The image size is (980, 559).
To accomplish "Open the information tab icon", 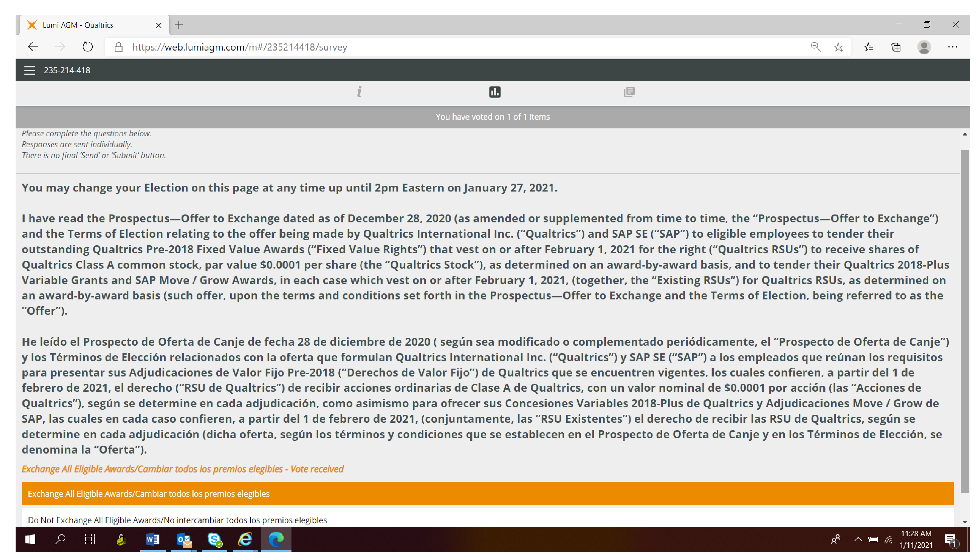I will tap(359, 92).
